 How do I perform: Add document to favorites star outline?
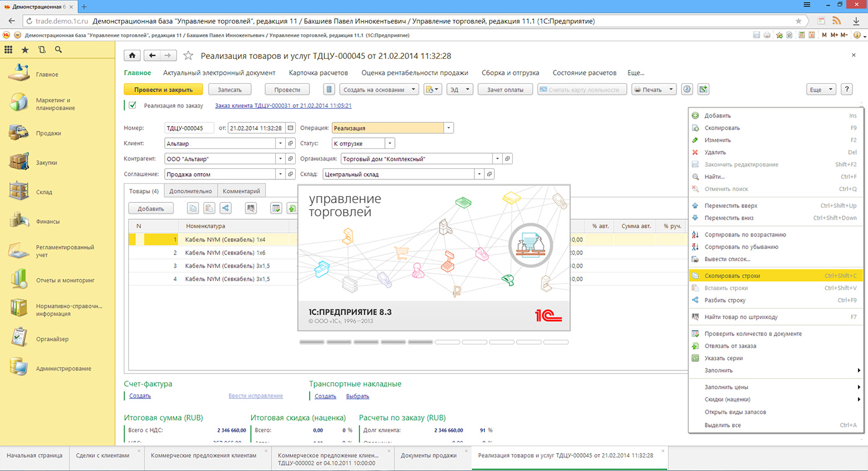tap(188, 56)
